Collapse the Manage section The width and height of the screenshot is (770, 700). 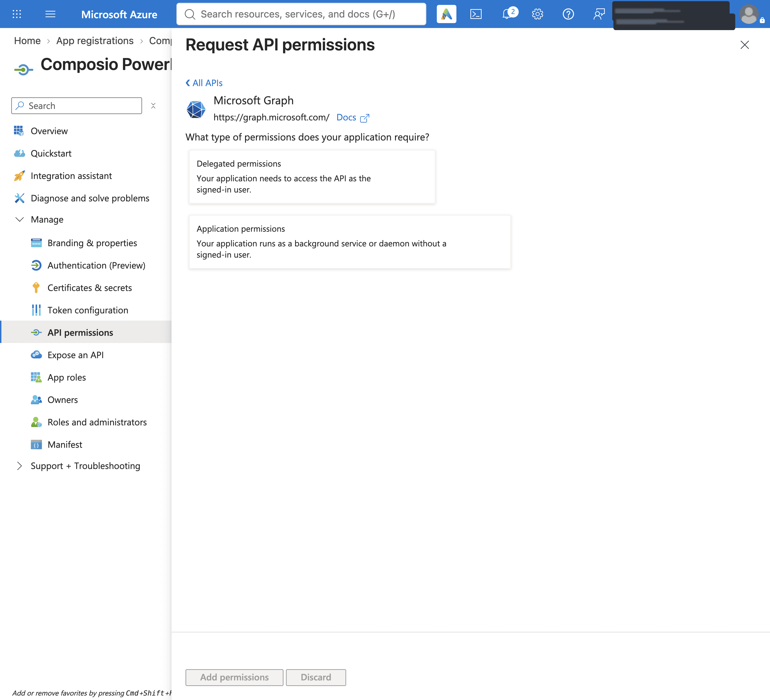click(x=19, y=220)
